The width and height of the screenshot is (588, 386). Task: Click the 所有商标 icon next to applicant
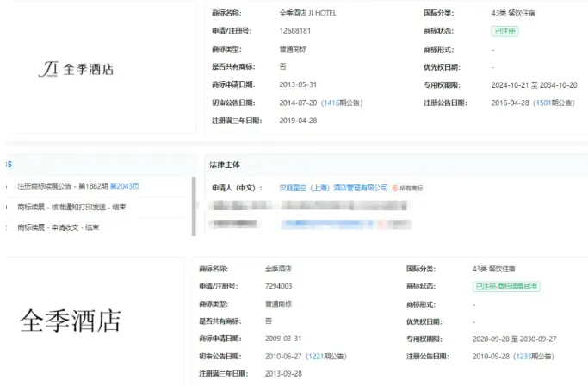click(x=407, y=188)
